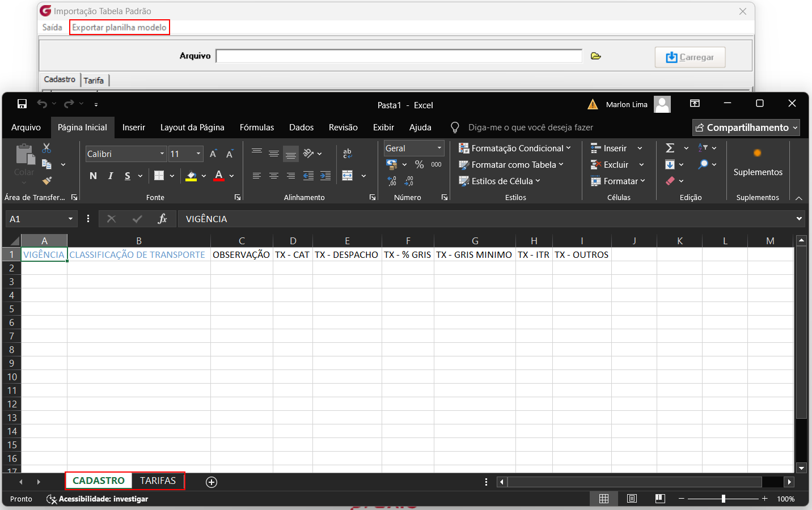Click the Fill down icon
Image resolution: width=812 pixels, height=510 pixels.
click(670, 164)
